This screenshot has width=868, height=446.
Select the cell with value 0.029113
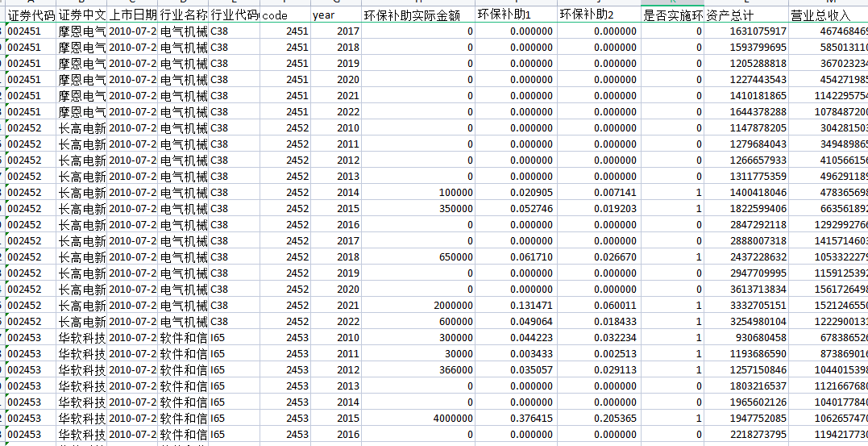coord(600,369)
